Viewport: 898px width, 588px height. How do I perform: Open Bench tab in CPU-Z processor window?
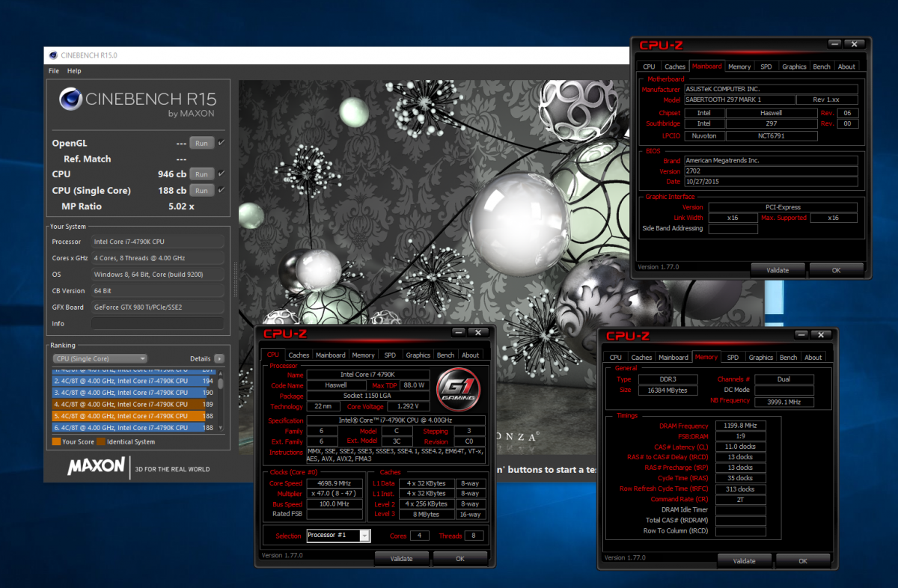tap(445, 355)
